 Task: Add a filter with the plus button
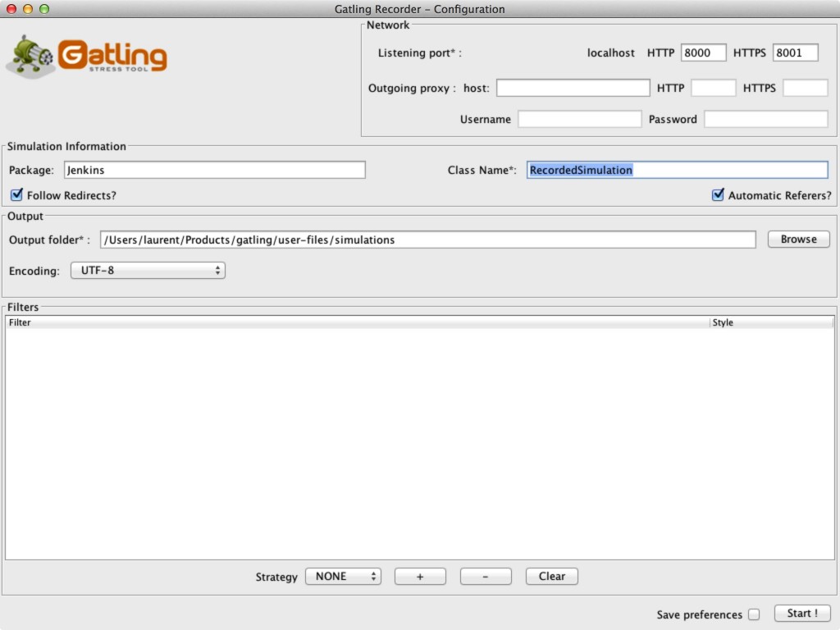point(420,577)
